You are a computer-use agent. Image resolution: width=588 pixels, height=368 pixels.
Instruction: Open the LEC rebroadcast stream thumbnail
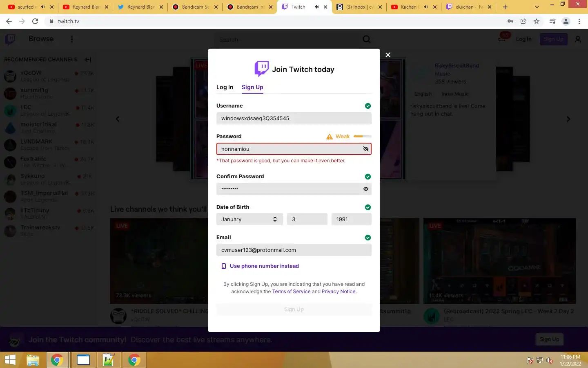point(499,260)
